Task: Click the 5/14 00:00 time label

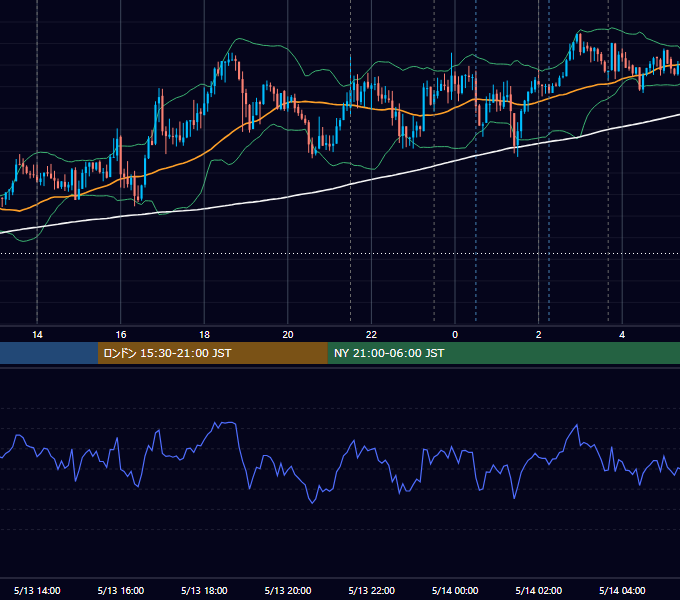Action: click(x=455, y=590)
